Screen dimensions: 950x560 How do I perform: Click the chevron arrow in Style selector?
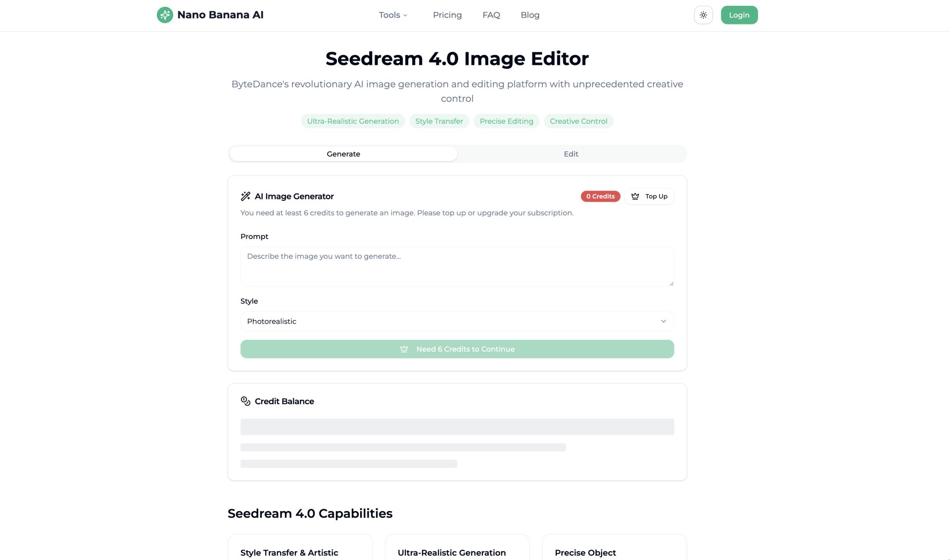point(664,321)
